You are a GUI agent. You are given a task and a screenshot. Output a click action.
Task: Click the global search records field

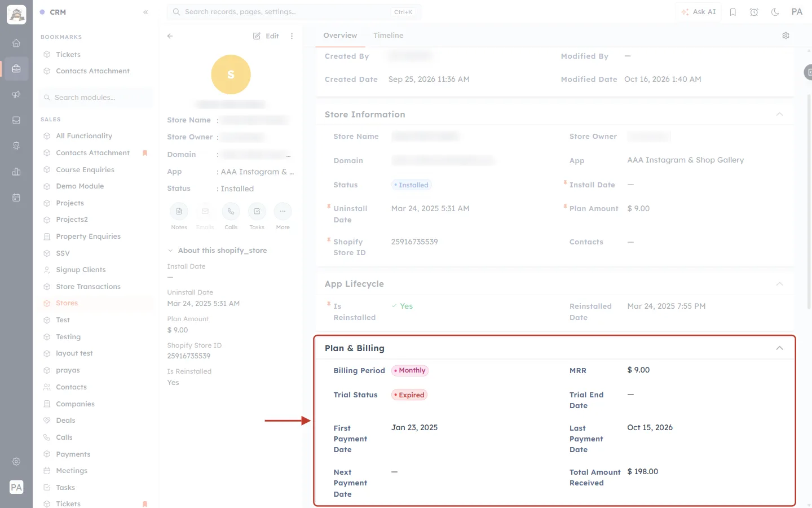coord(294,12)
